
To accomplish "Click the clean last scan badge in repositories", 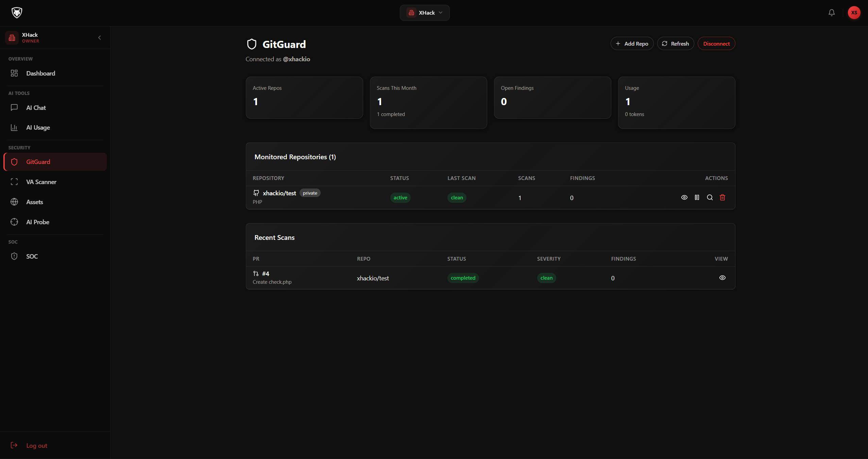I will pos(457,198).
